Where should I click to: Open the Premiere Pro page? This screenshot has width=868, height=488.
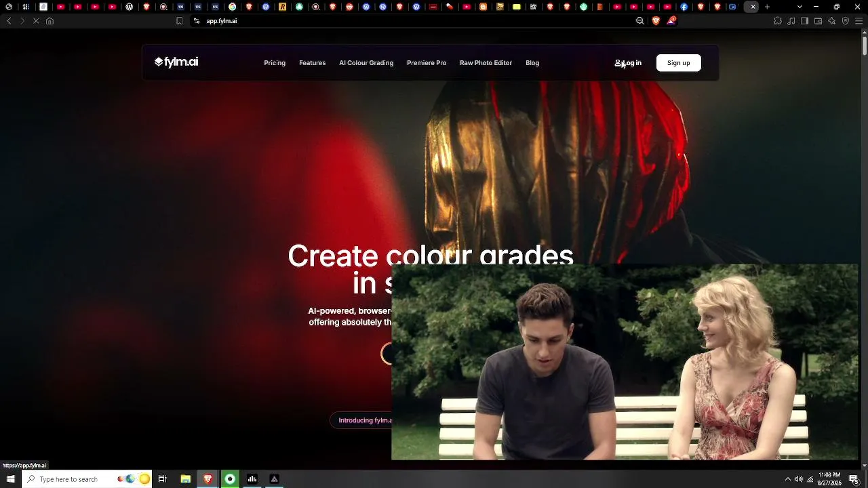427,63
